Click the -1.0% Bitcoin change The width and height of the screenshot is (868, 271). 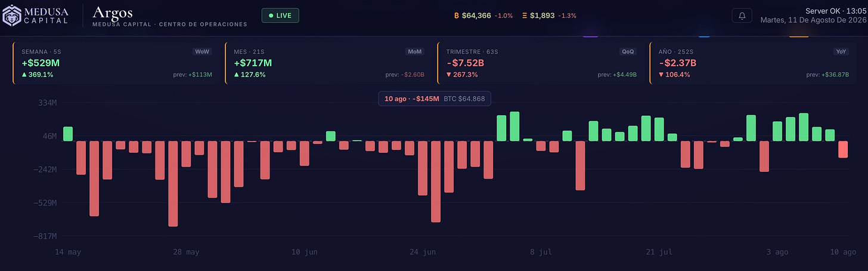coord(504,16)
